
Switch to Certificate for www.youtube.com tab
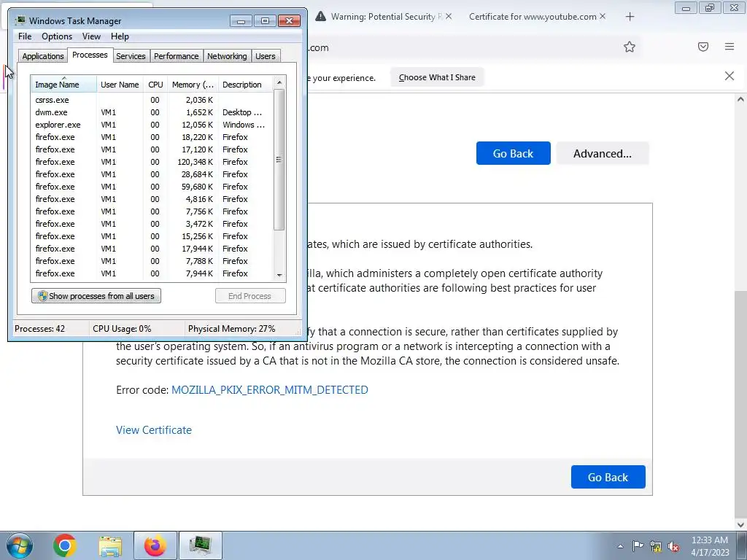533,17
